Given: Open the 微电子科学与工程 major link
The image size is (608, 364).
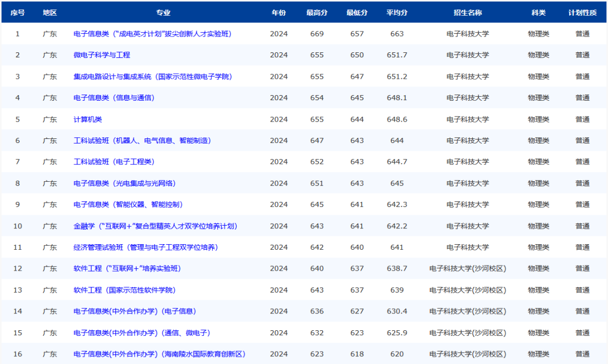Looking at the screenshot, I should (101, 55).
